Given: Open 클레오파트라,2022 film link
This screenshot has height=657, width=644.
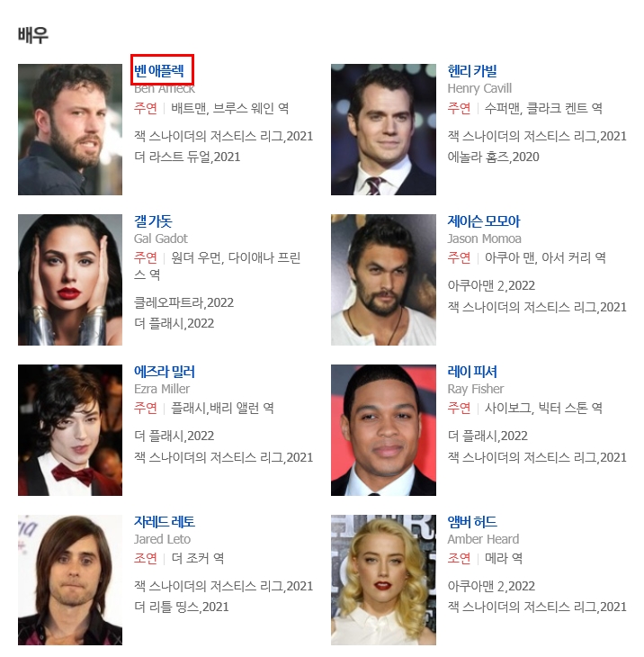Looking at the screenshot, I should click(x=183, y=302).
